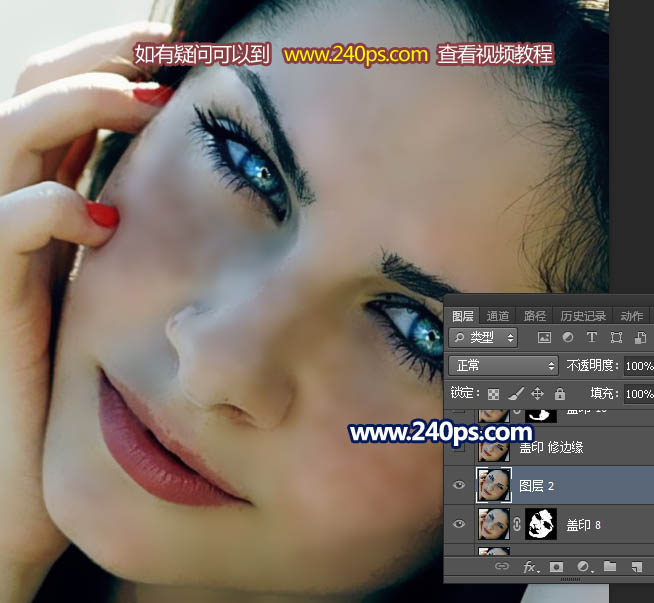Select 图层 2 layer thumbnail
The height and width of the screenshot is (603, 654).
point(494,485)
